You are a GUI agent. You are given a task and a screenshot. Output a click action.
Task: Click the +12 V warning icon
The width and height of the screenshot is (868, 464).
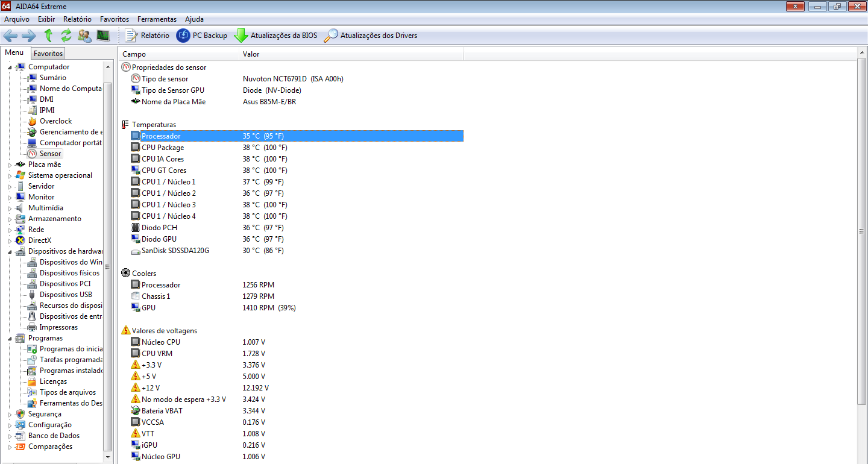[136, 388]
